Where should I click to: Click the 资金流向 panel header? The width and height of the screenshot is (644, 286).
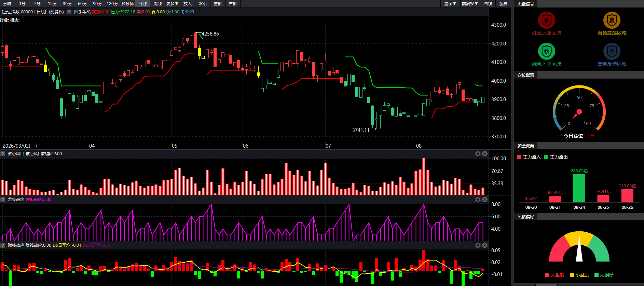[526, 146]
